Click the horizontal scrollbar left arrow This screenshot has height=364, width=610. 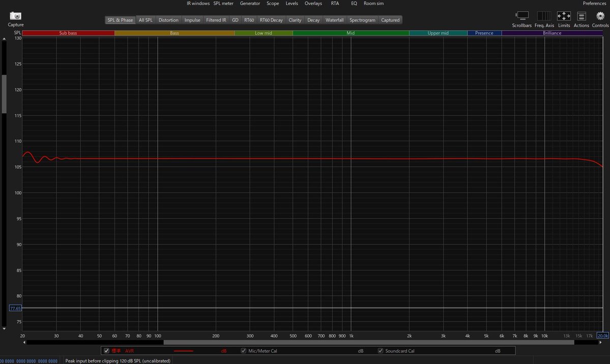click(24, 342)
